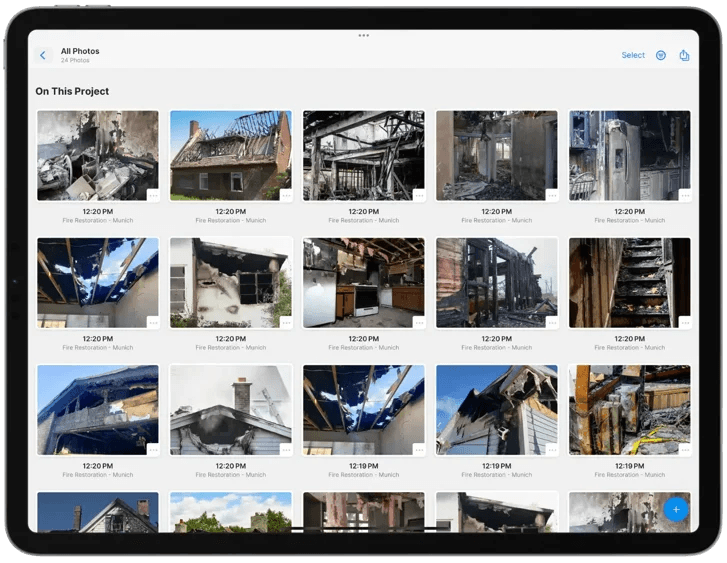Open the white wall burned window photo
Screen dimensions: 727x563
click(231, 283)
